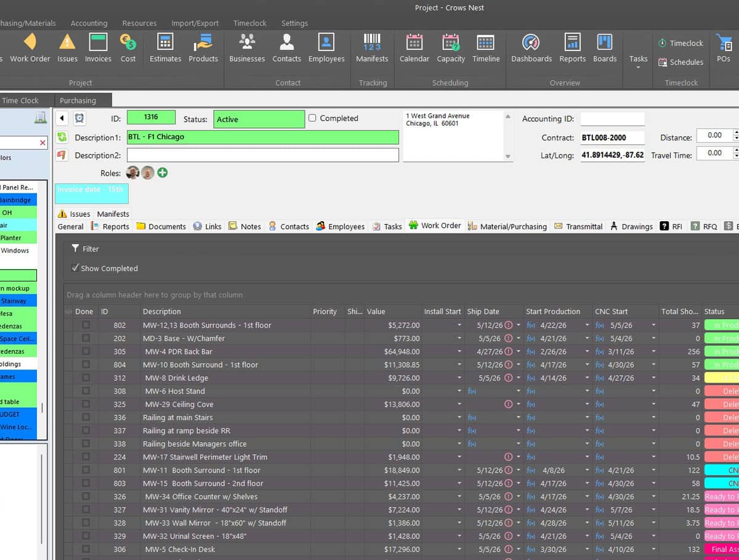Add a role with green plus icon
Image resolution: width=739 pixels, height=560 pixels.
pyautogui.click(x=162, y=173)
